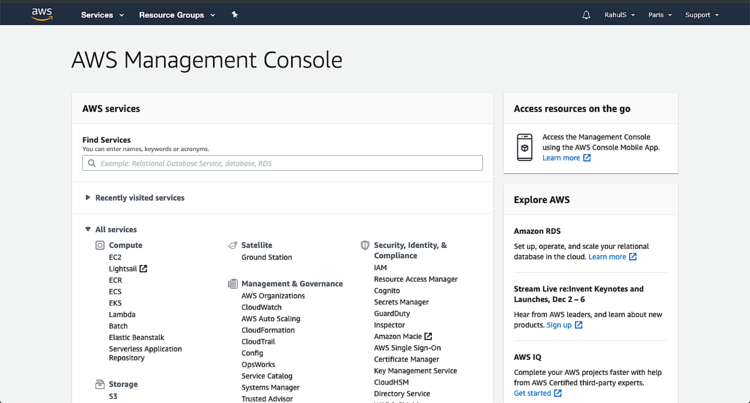
Task: Click the mobile phone app icon
Action: [x=525, y=147]
